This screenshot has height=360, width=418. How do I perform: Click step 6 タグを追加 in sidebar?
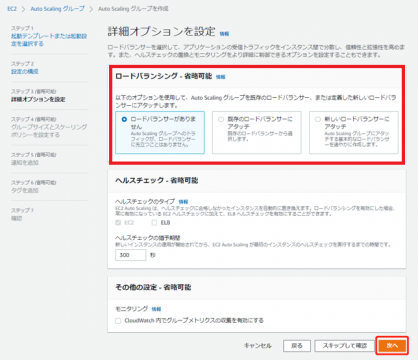pos(25,190)
